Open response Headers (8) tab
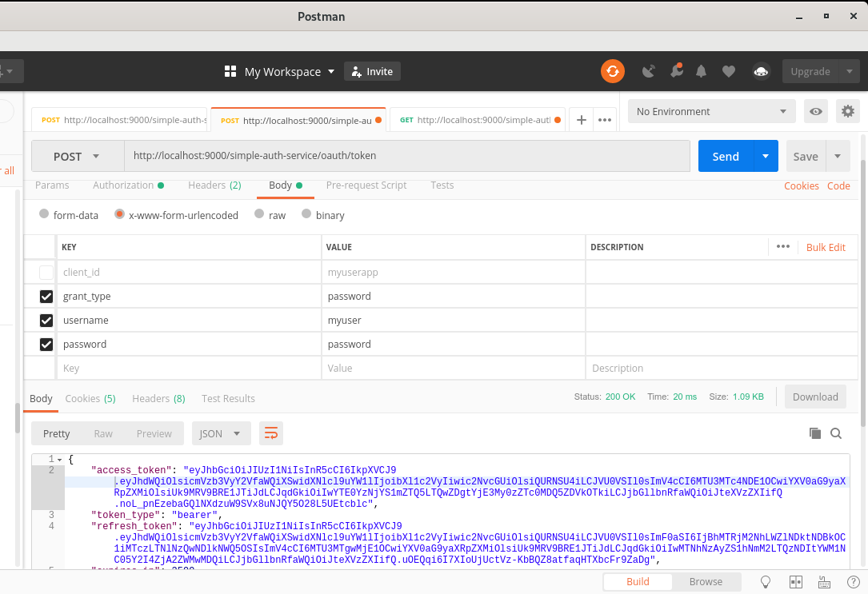This screenshot has width=868, height=594. pyautogui.click(x=158, y=398)
